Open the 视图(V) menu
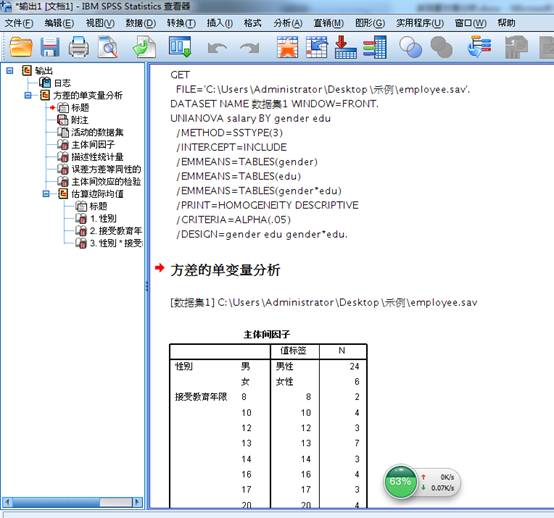Screen dimensions: 554x518 coord(100,23)
